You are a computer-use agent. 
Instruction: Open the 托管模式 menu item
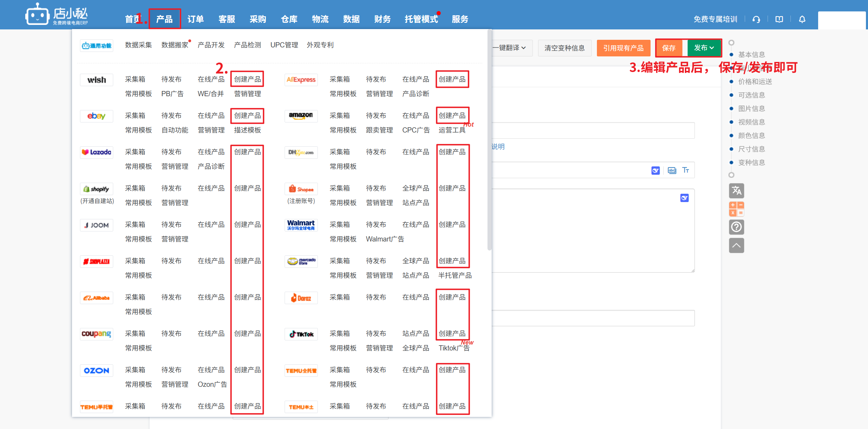pyautogui.click(x=421, y=19)
